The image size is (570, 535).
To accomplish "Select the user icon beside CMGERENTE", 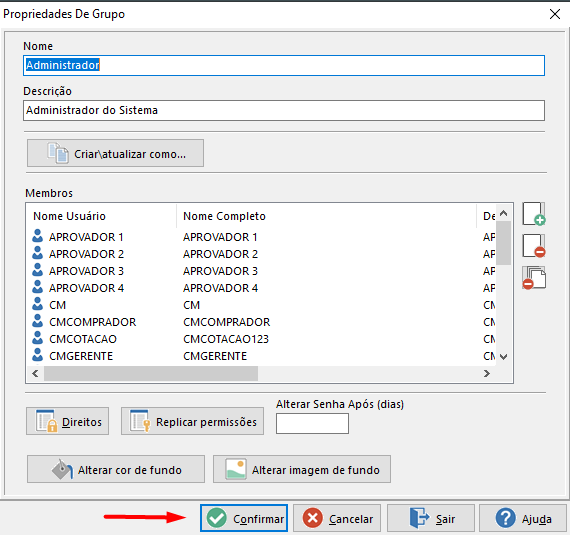I will pyautogui.click(x=37, y=356).
